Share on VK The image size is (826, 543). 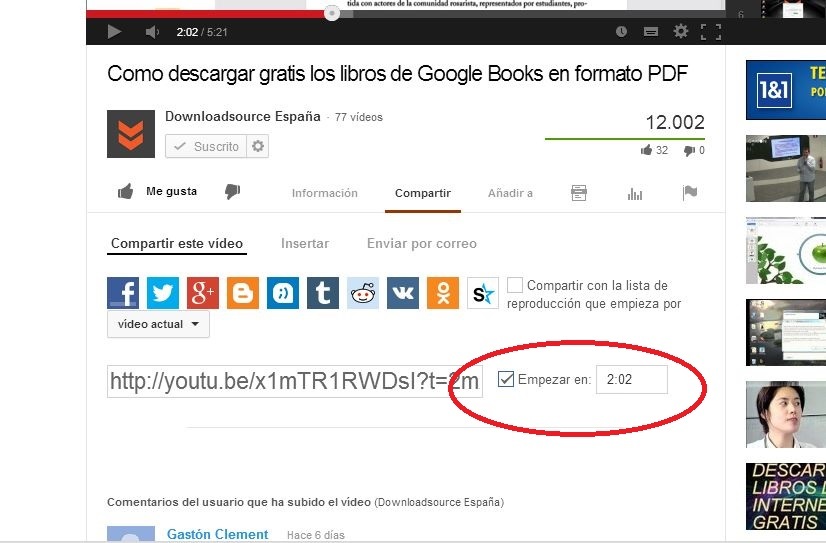(x=403, y=293)
